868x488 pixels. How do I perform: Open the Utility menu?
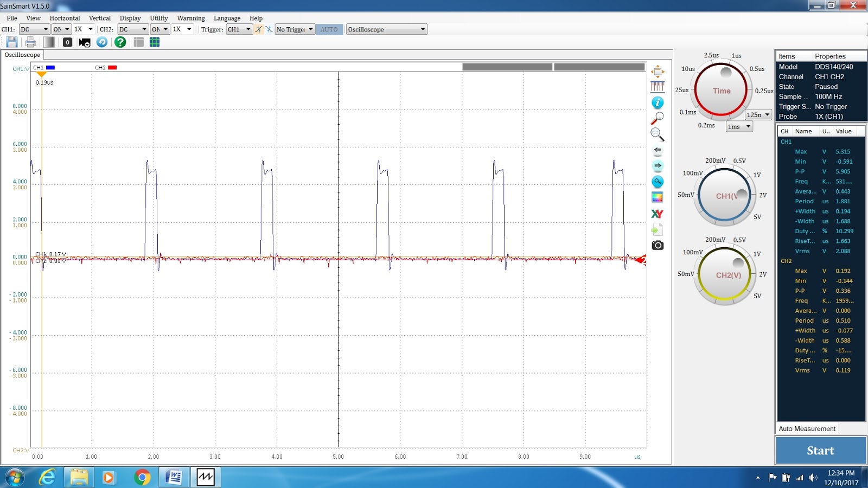click(159, 18)
